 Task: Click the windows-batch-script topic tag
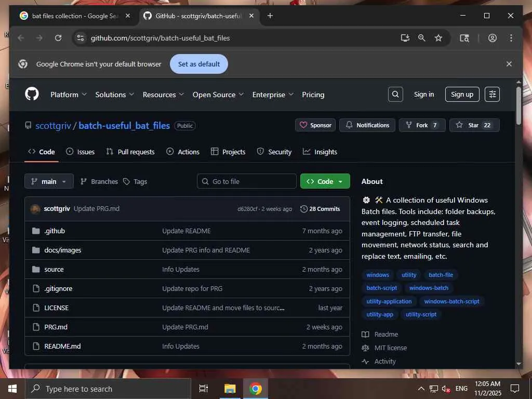point(451,301)
